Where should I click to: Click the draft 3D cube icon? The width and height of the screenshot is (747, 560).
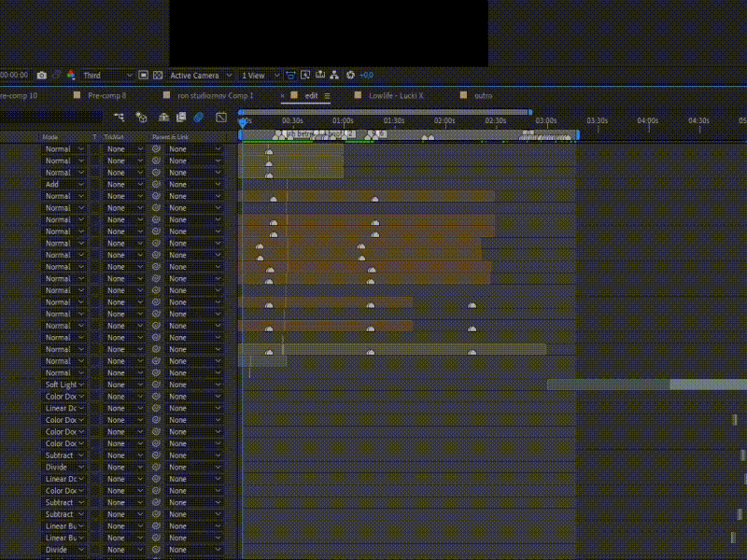pos(141,118)
